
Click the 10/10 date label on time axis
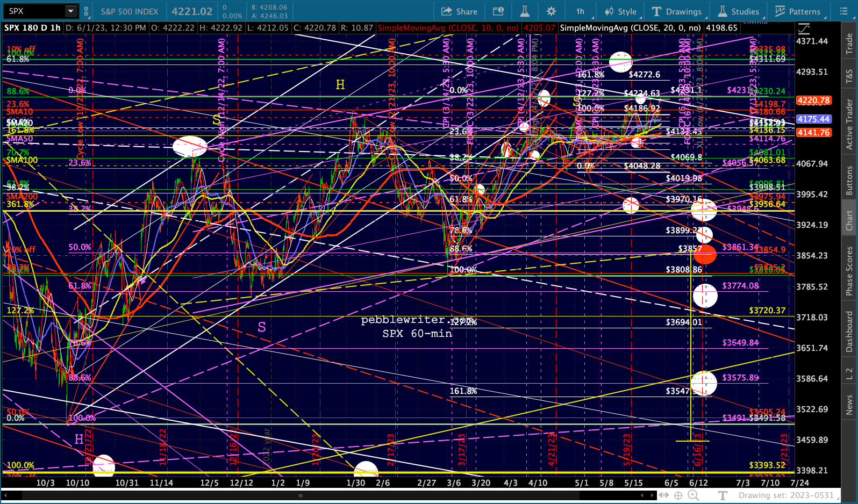pos(77,483)
